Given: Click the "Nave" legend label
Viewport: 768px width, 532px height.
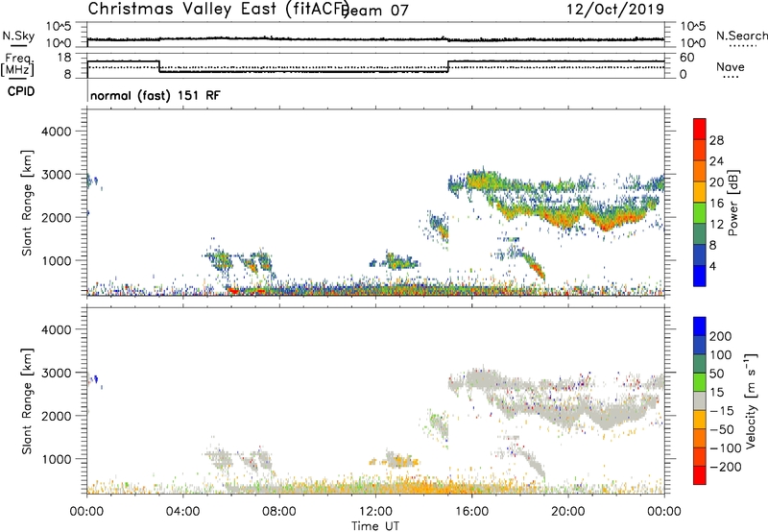Looking at the screenshot, I should coord(731,67).
